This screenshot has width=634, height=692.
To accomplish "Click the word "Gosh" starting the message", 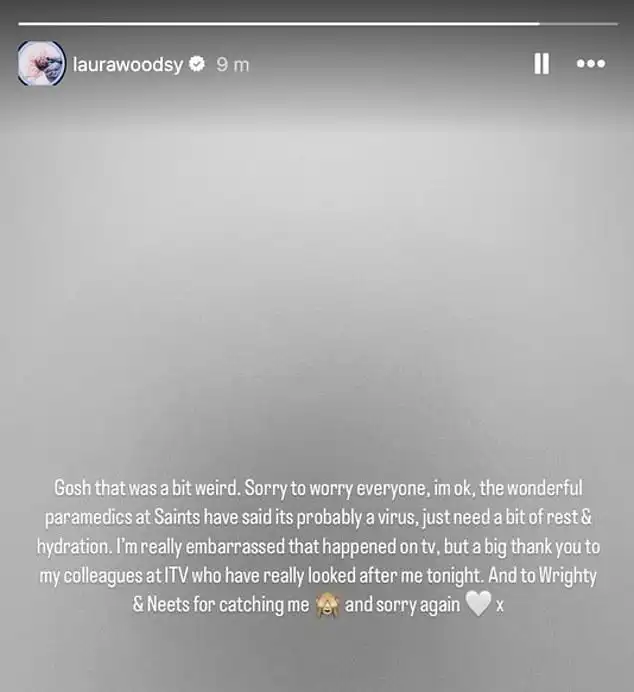I will pos(73,489).
